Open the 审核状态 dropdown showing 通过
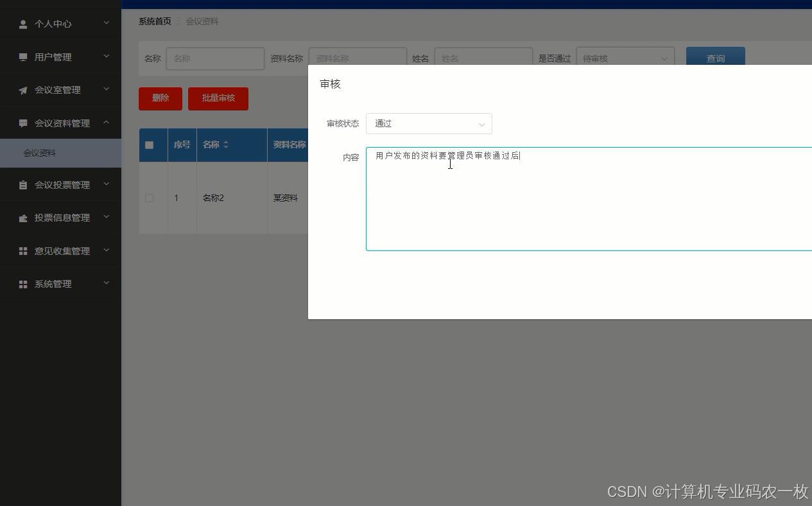Viewport: 812px width, 506px height. [x=429, y=123]
